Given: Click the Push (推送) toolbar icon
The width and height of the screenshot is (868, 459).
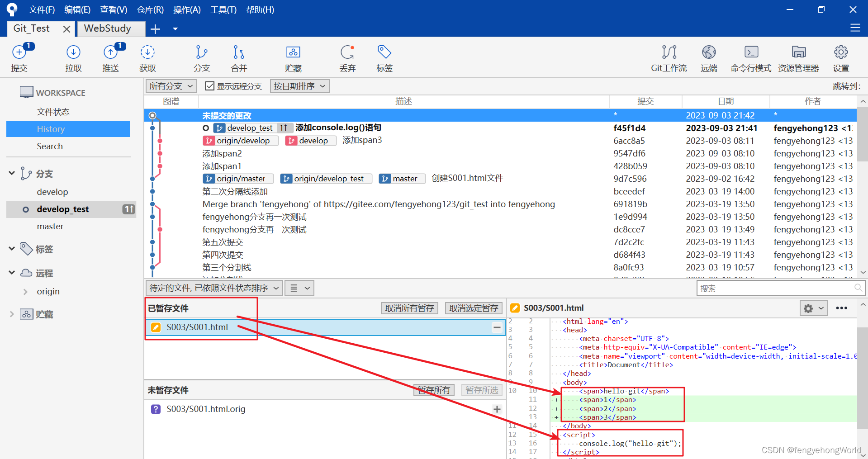Looking at the screenshot, I should coord(111,58).
